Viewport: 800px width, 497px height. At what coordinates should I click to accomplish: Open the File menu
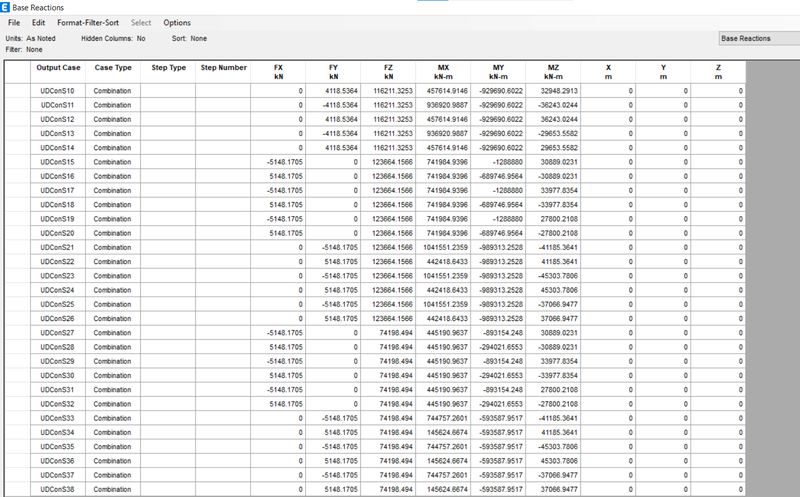pos(14,23)
